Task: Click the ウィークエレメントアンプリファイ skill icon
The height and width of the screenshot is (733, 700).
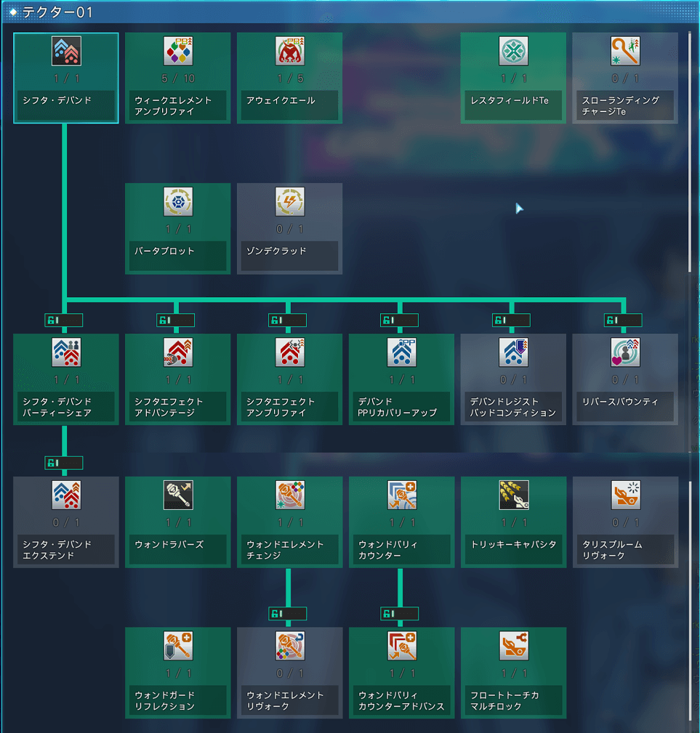Action: [x=178, y=52]
